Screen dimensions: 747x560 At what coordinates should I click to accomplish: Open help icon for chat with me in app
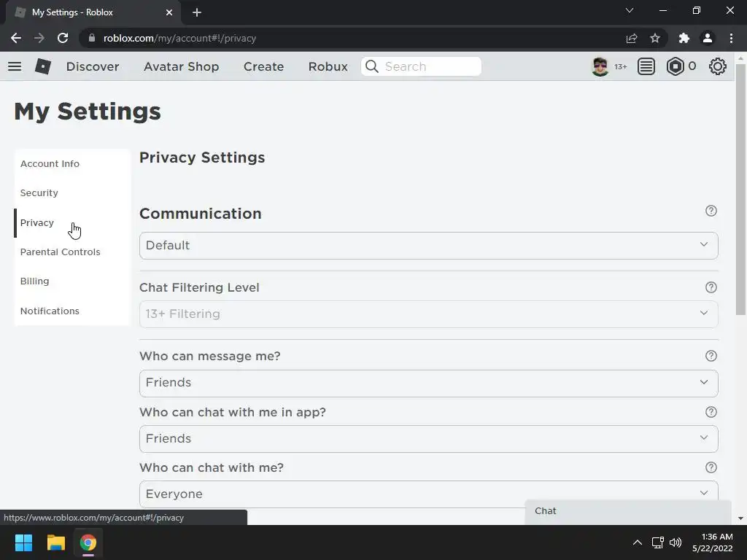[x=711, y=412]
